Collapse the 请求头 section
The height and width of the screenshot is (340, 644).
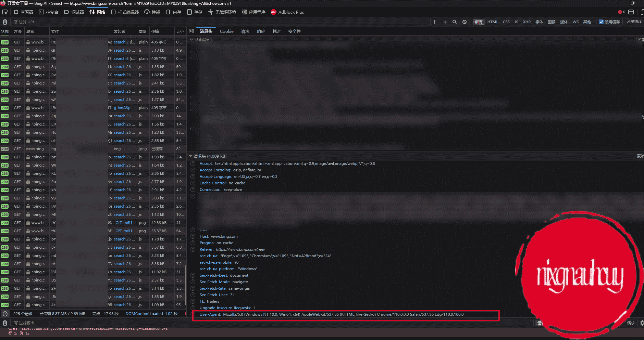click(190, 156)
